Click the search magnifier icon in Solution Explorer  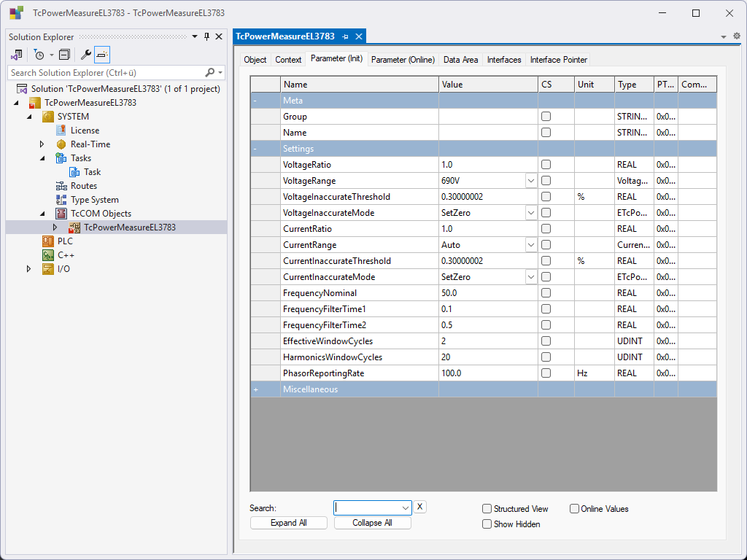pyautogui.click(x=209, y=72)
